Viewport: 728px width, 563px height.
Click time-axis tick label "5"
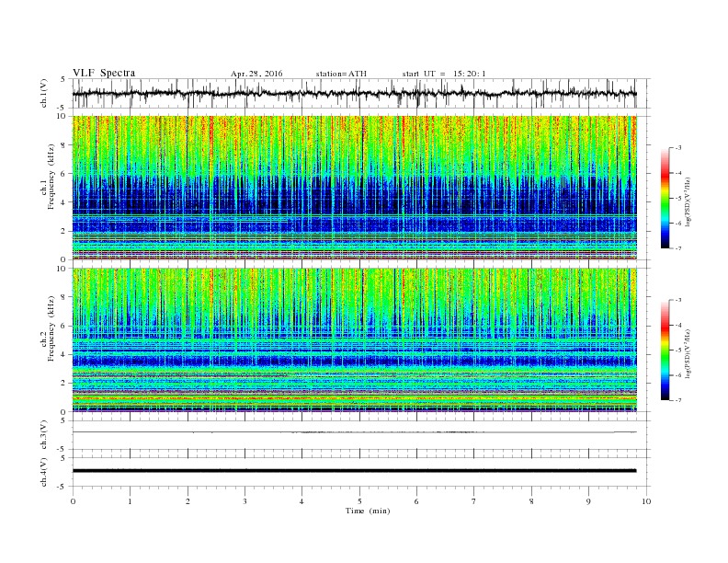(x=359, y=501)
